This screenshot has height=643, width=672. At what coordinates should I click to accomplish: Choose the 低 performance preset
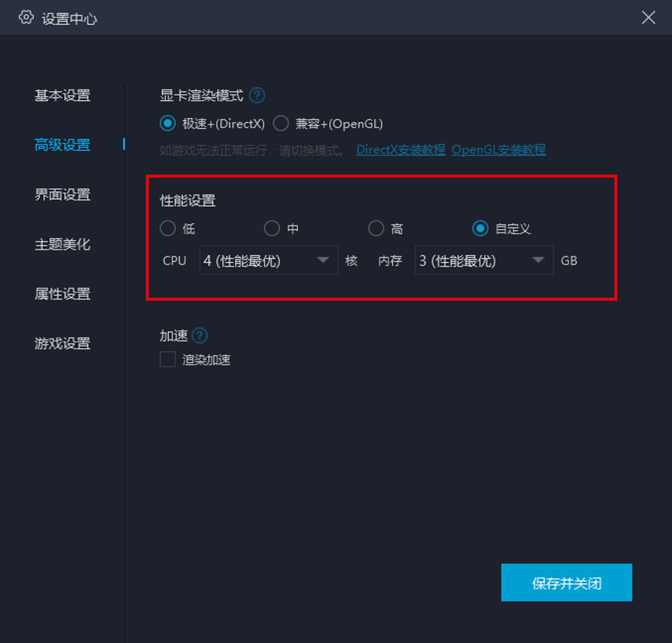pyautogui.click(x=167, y=229)
